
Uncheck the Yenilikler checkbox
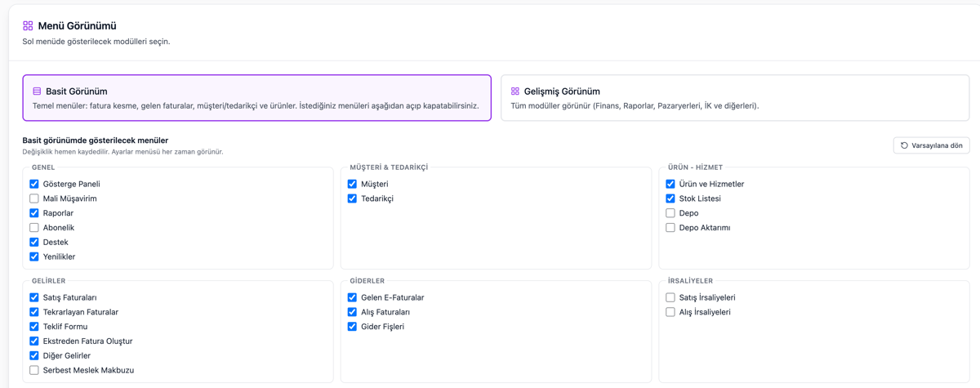(34, 256)
